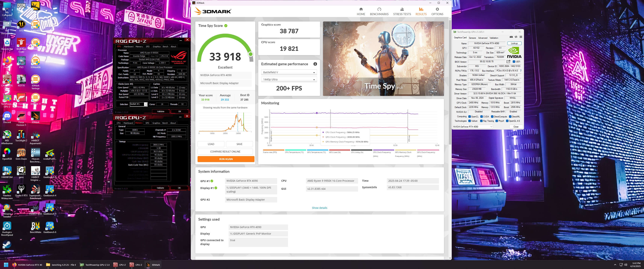This screenshot has width=644, height=269.
Task: Go to Benchmarks in 3DMark navigation
Action: click(x=379, y=11)
